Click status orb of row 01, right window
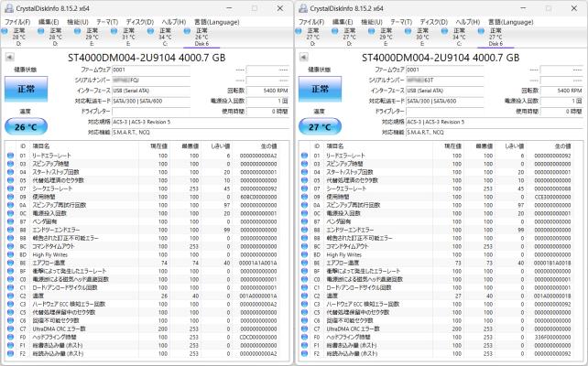 click(304, 156)
